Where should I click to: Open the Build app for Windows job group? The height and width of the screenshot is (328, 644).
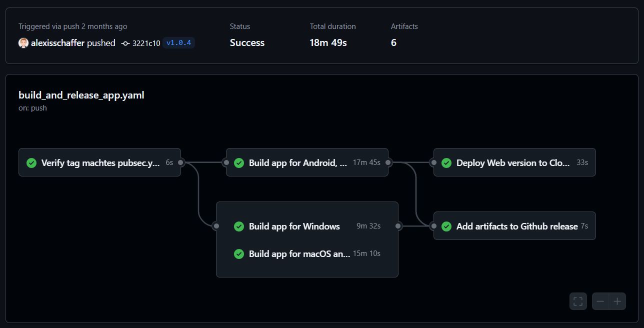pyautogui.click(x=294, y=226)
